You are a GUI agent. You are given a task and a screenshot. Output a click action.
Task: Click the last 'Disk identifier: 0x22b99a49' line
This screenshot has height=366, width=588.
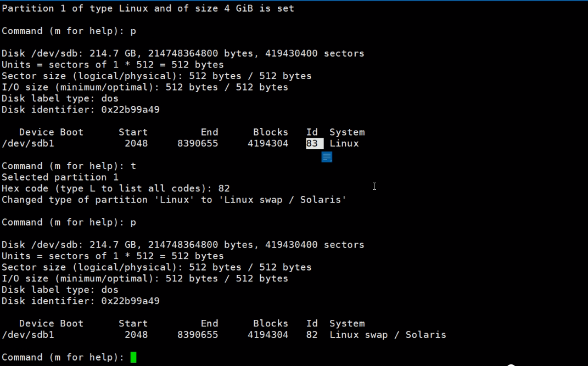81,301
